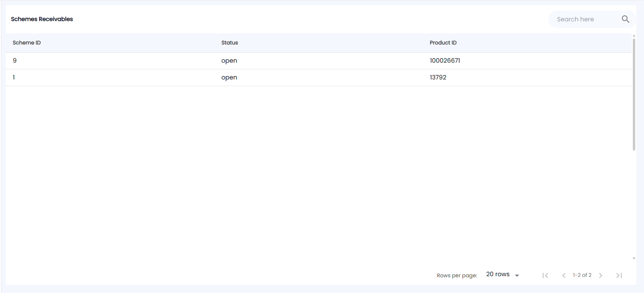Viewport: 644px width, 293px height.
Task: Click the 1-2 of 2 pagination text
Action: pyautogui.click(x=582, y=275)
